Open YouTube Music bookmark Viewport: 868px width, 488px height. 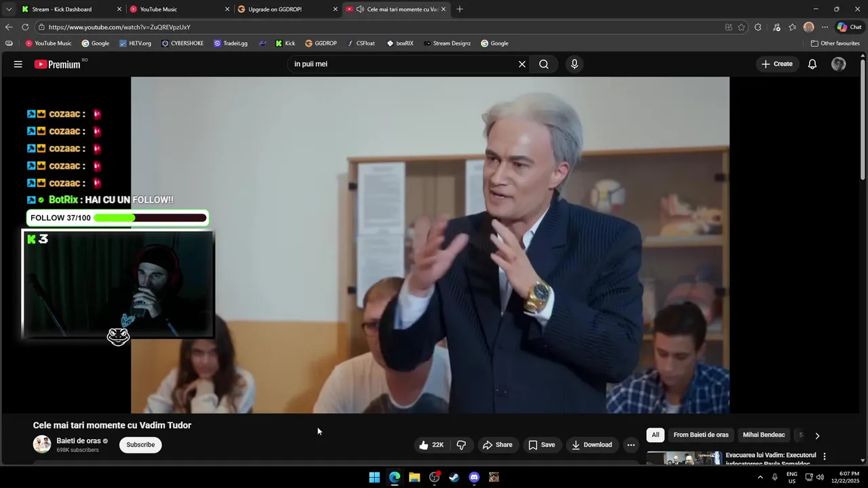(48, 43)
